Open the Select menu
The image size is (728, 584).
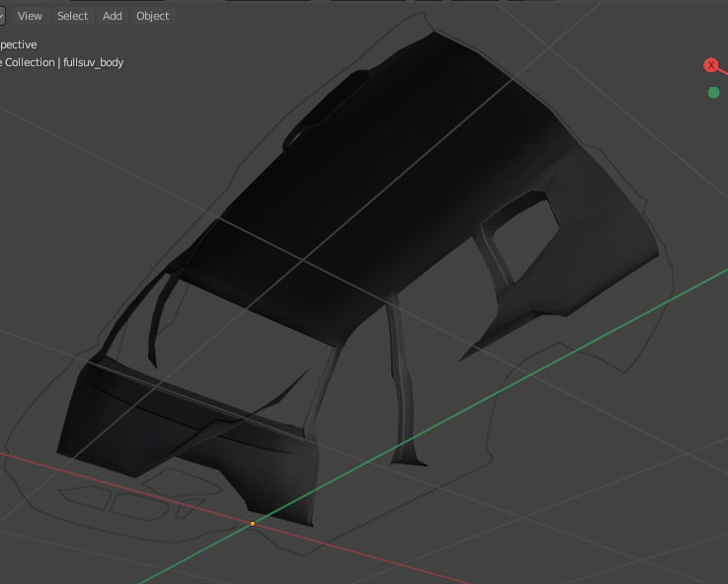(x=72, y=16)
